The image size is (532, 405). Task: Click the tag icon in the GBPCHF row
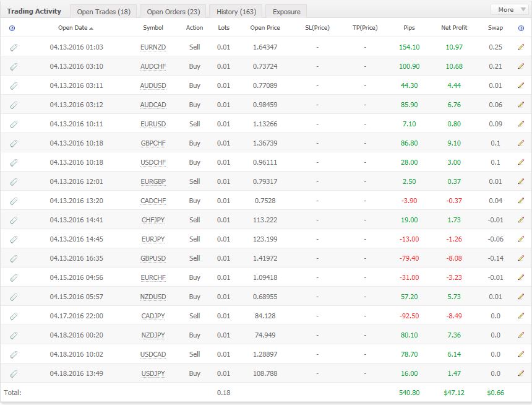14,144
